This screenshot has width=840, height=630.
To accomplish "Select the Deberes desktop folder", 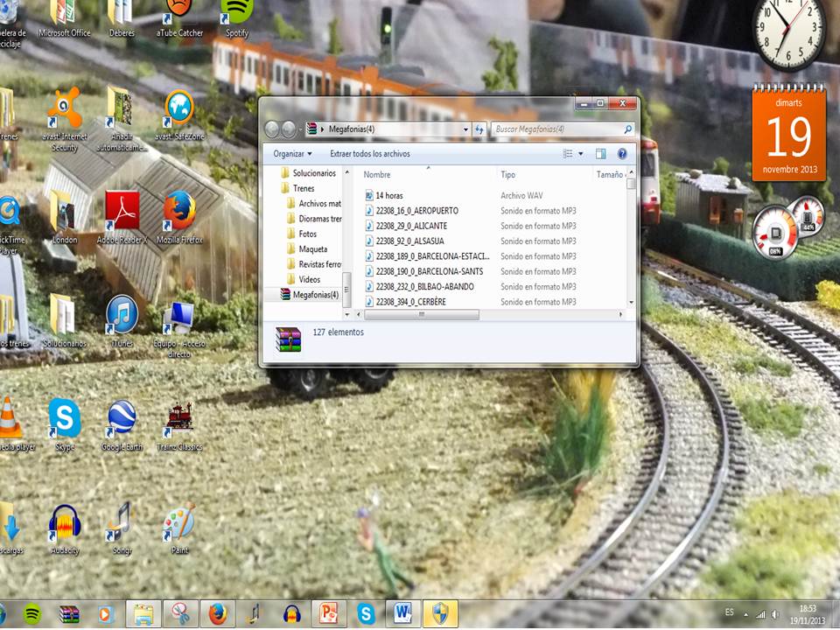I will click(x=122, y=18).
